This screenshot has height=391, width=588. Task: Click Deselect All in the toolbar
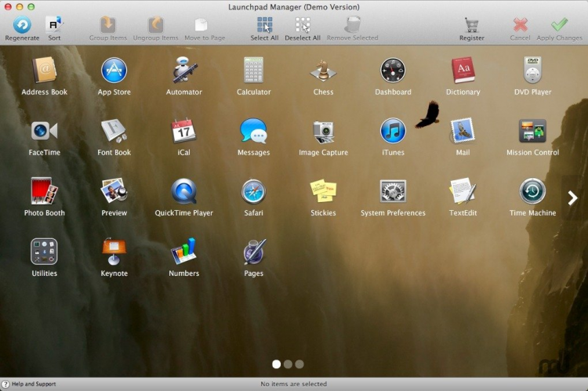pos(303,28)
